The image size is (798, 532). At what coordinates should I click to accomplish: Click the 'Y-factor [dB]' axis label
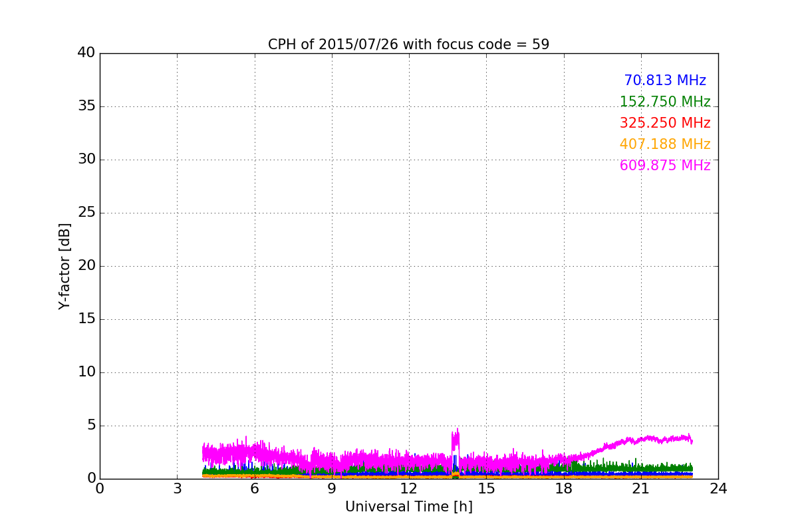click(x=65, y=266)
